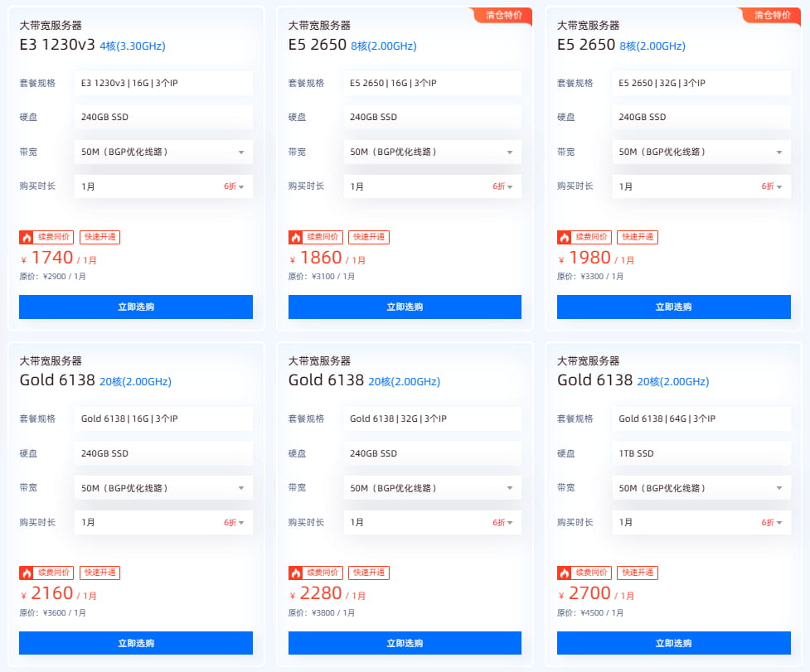Open 购买时长 dropdown on Gold 6138 32G card
The image size is (810, 672).
(432, 522)
